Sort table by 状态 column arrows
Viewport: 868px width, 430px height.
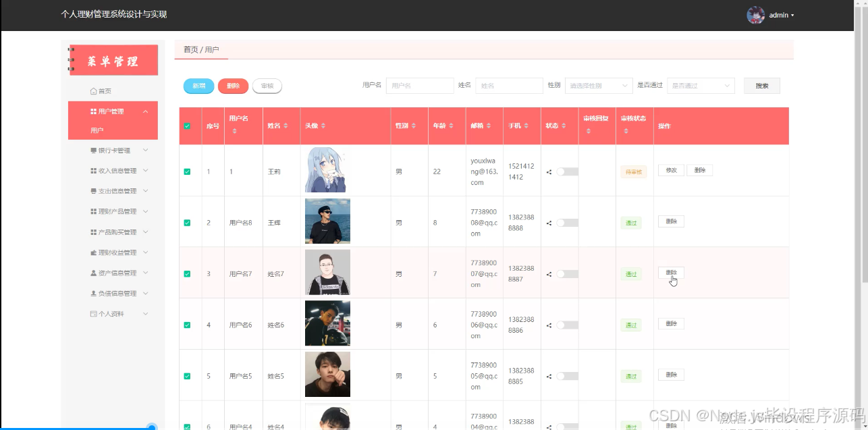pyautogui.click(x=564, y=126)
